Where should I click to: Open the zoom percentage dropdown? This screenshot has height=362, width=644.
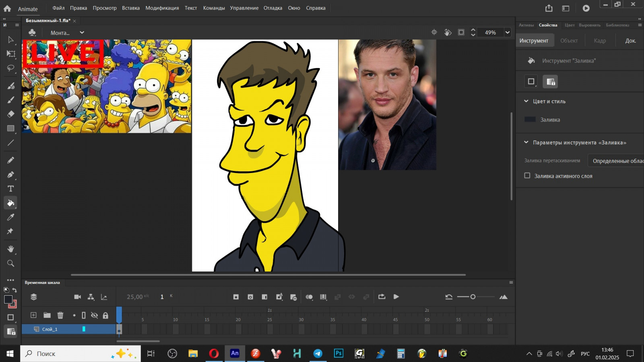[x=508, y=33]
